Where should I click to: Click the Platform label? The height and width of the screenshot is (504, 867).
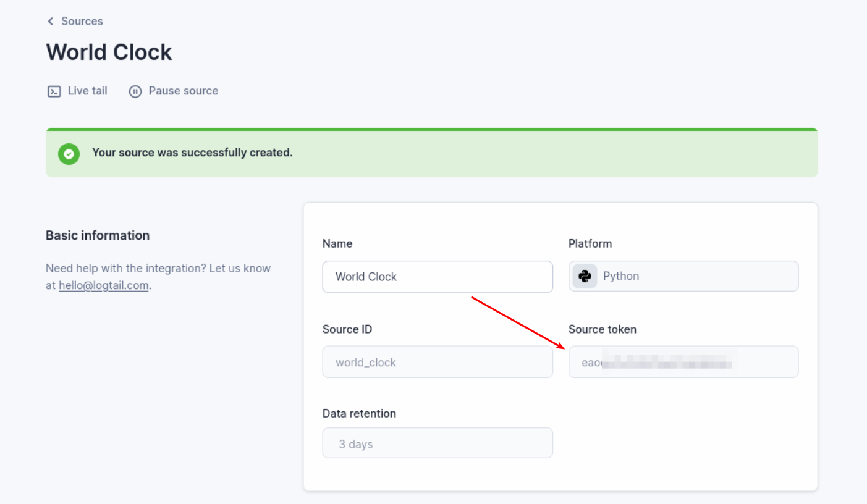point(590,243)
